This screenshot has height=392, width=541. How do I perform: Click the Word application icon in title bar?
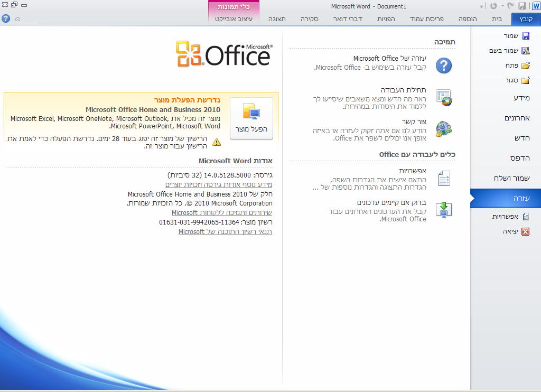point(534,6)
